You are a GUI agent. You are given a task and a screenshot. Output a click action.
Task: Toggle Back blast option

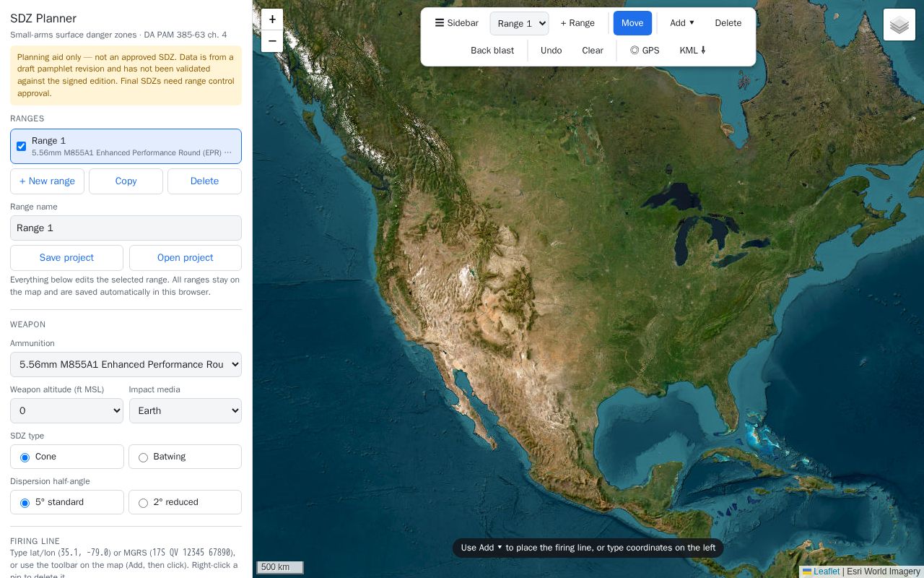click(x=492, y=51)
